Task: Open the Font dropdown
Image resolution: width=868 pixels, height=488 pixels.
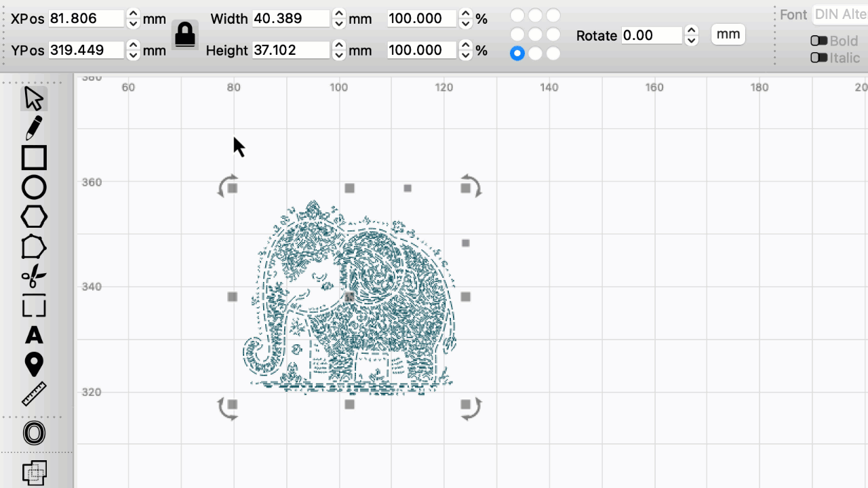Action: coord(840,15)
